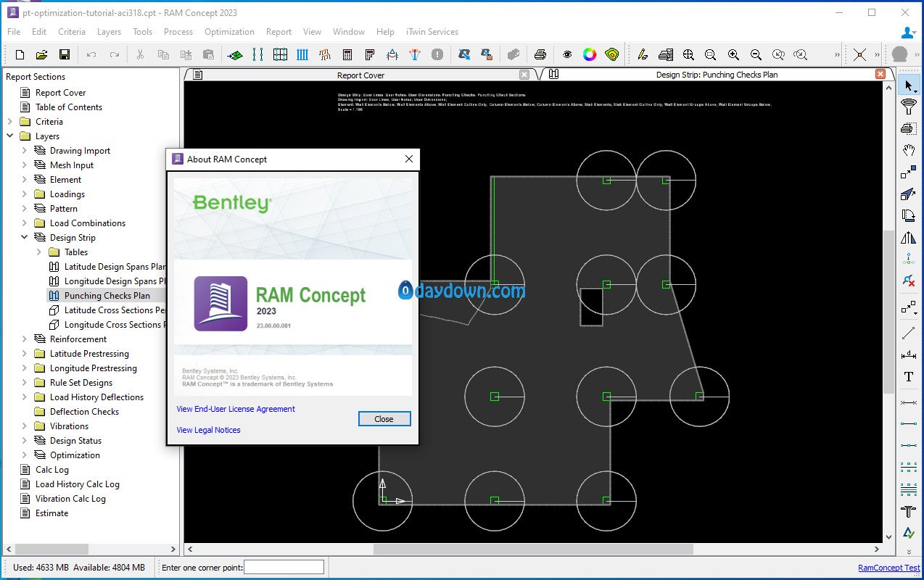The height and width of the screenshot is (580, 924).
Task: Select Punching Checks Plan in the tree
Action: pyautogui.click(x=107, y=296)
